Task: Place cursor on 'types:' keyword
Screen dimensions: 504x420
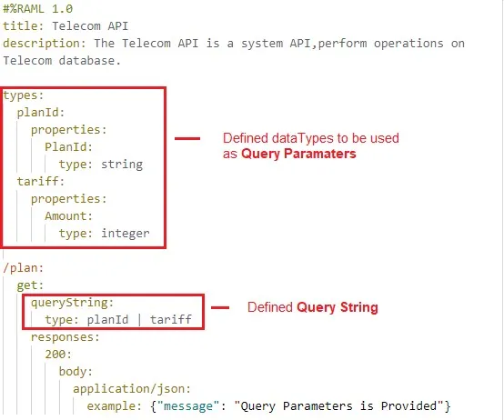Action: tap(23, 95)
